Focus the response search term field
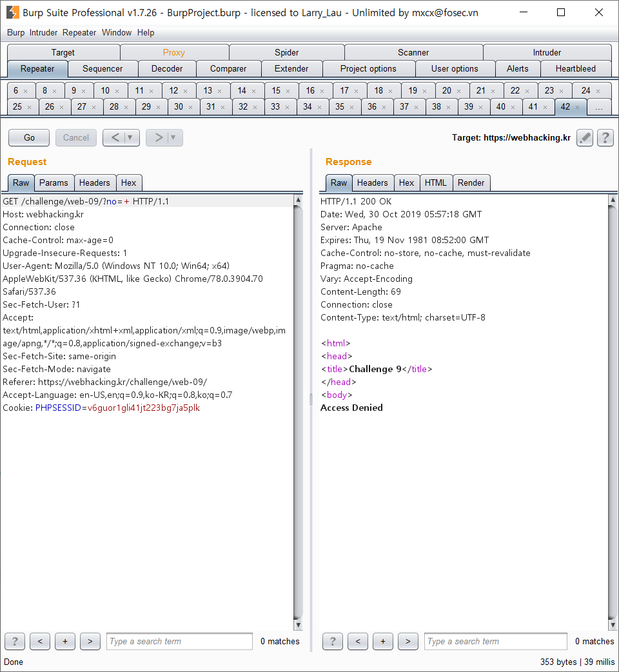This screenshot has height=672, width=619. (x=496, y=642)
